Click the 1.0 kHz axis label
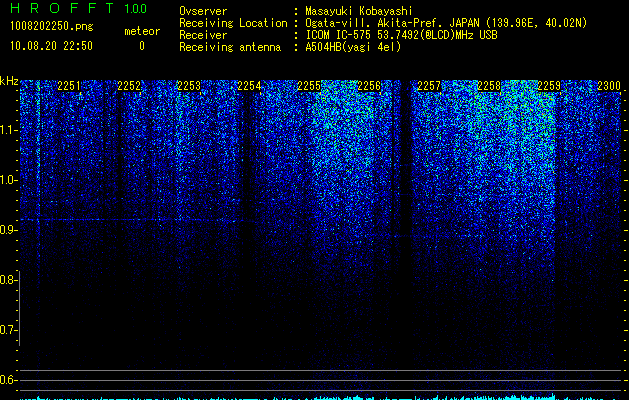Image resolution: width=629 pixels, height=400 pixels. coord(8,180)
